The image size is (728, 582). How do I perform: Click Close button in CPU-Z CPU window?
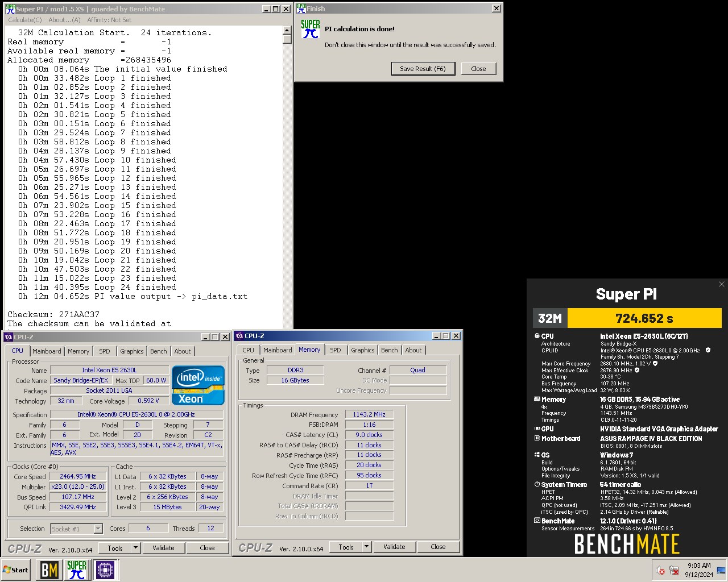pos(207,548)
